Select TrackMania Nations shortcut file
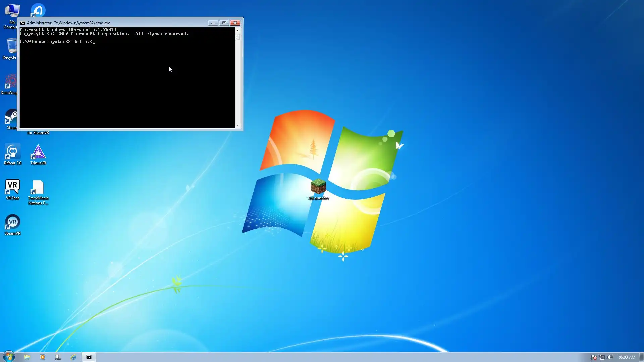 38,188
